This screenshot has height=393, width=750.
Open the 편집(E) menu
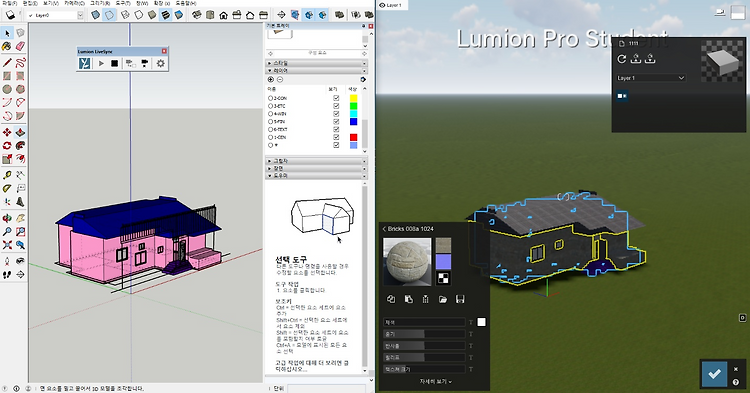point(30,3)
